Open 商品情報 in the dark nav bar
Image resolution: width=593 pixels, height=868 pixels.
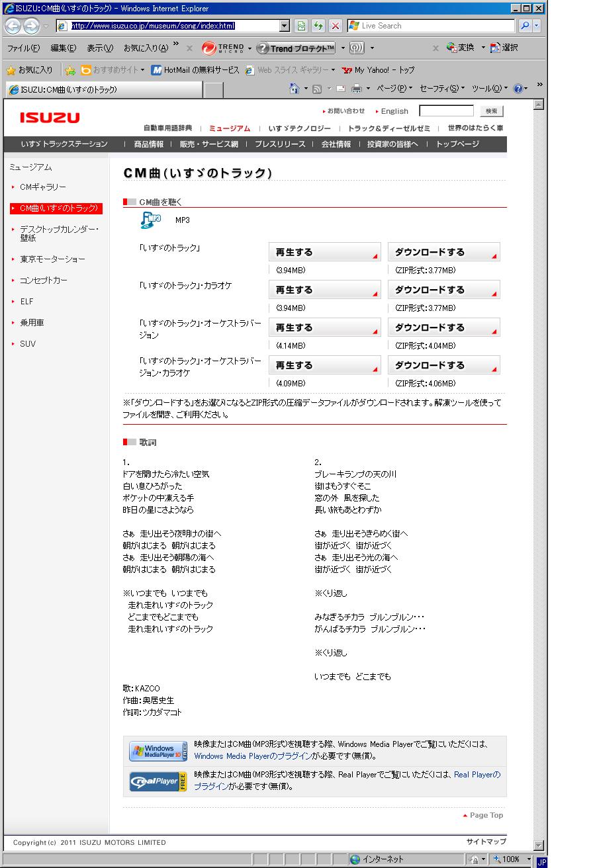click(x=149, y=144)
